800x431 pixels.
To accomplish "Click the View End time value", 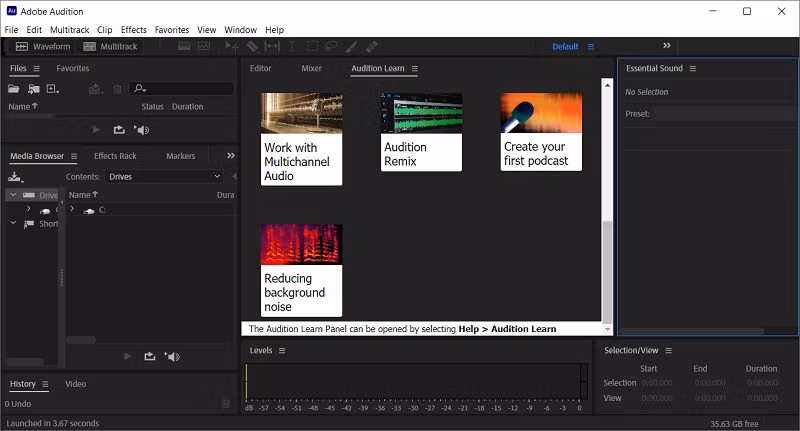I will [710, 398].
